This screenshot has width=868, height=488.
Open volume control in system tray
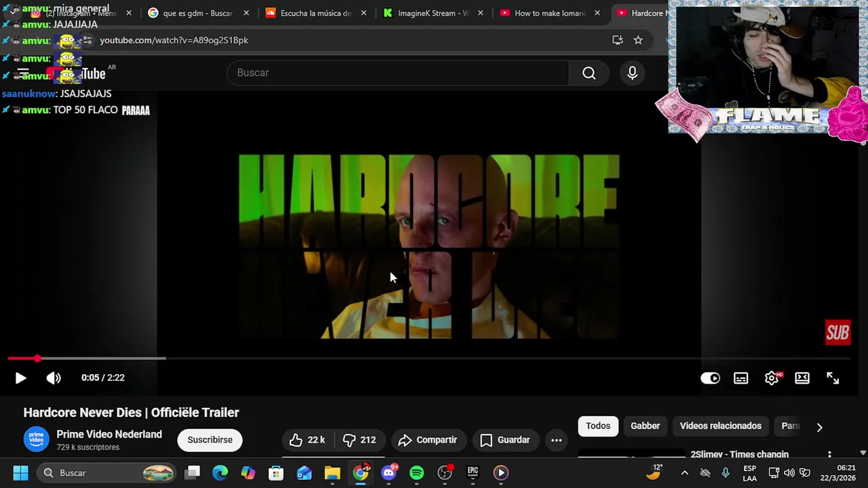(789, 473)
